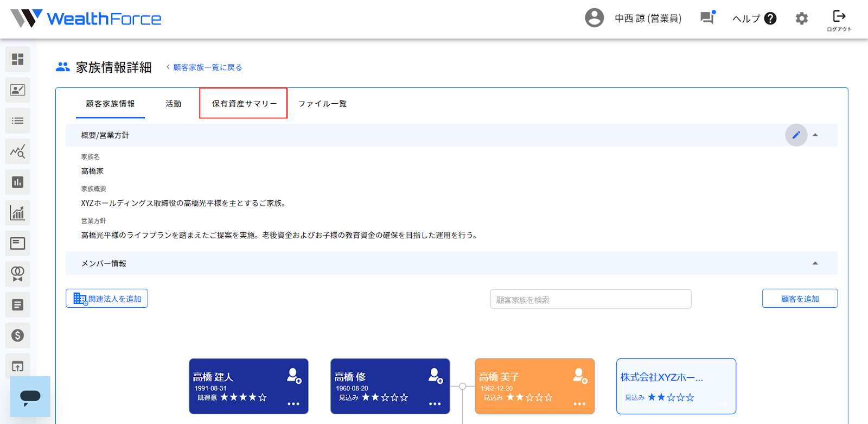Open the growth graph sidebar icon
Viewport: 868px width, 424px height.
pos(17,213)
